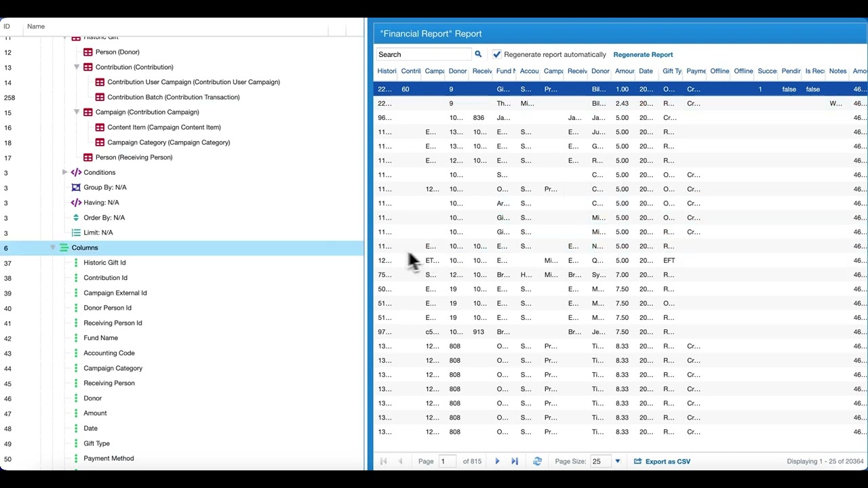Click the Notes column header
The height and width of the screenshot is (488, 868).
pos(837,71)
